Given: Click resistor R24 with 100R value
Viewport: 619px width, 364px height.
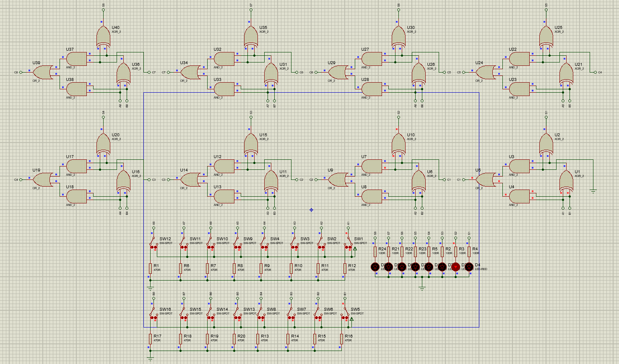Looking at the screenshot, I should 375,252.
